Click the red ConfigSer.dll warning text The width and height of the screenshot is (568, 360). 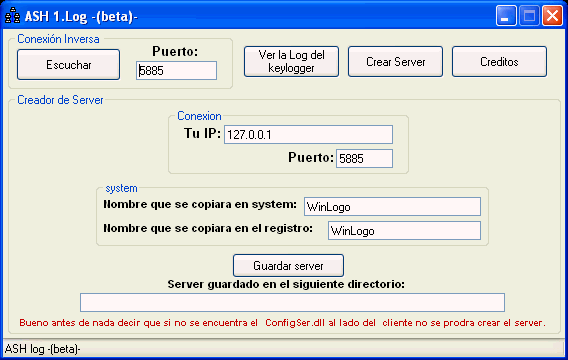[282, 323]
